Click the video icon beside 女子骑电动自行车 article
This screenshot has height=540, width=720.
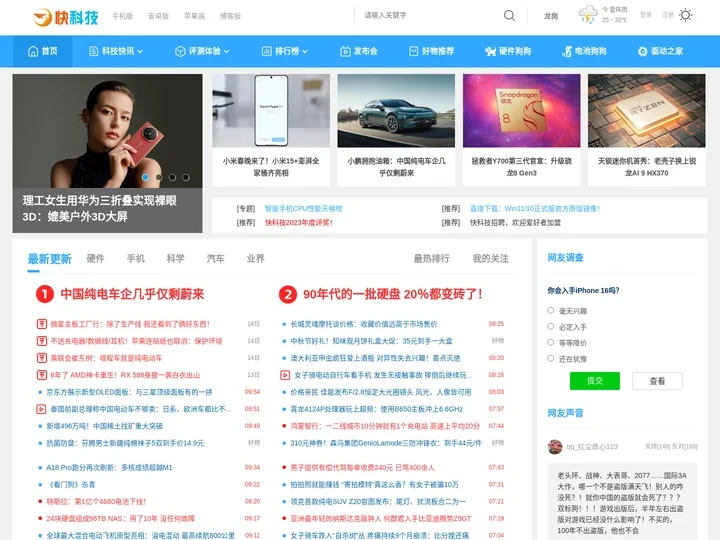tap(285, 375)
